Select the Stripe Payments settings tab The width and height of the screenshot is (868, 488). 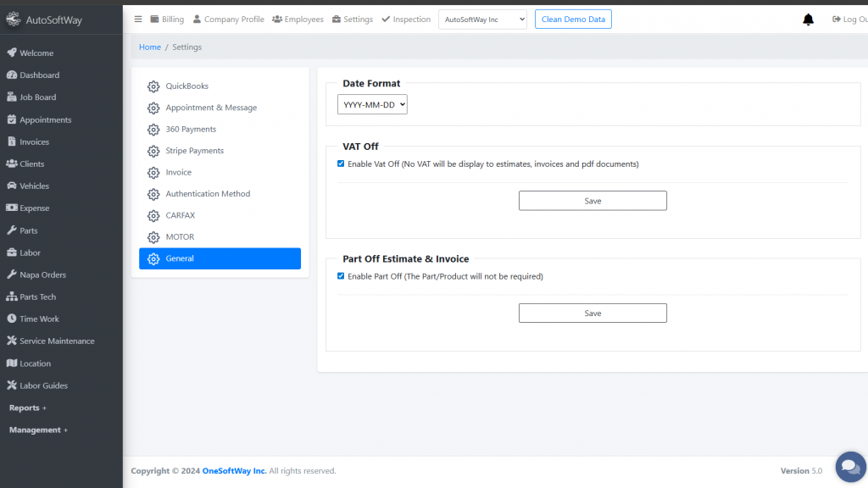[x=194, y=151]
